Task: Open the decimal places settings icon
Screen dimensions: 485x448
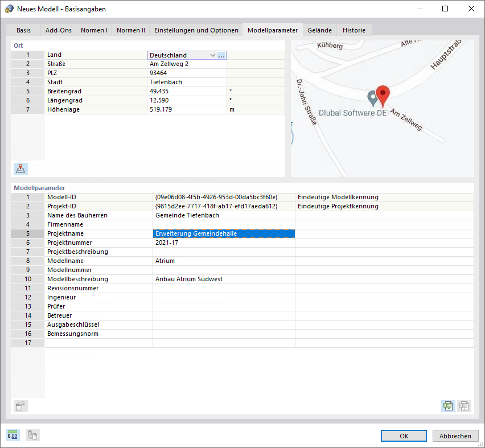Action: click(x=12, y=435)
